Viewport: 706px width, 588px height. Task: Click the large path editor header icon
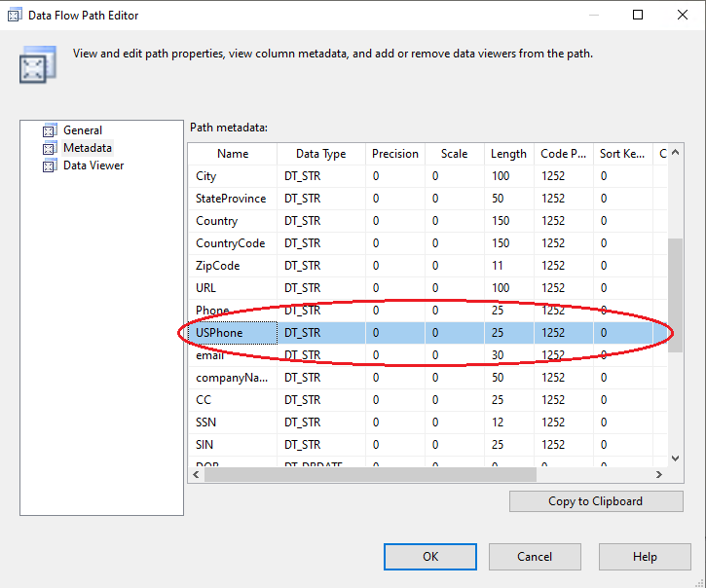(33, 64)
